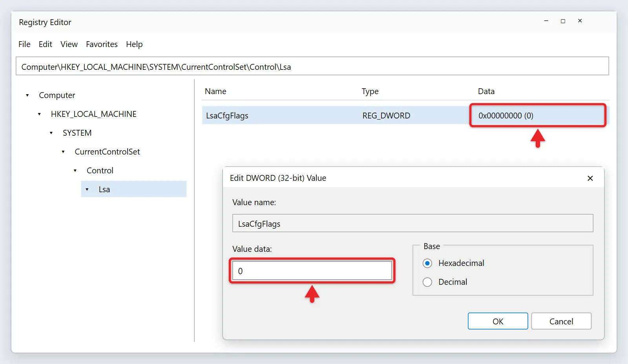Open the Edit menu
The height and width of the screenshot is (364, 628).
(x=46, y=44)
